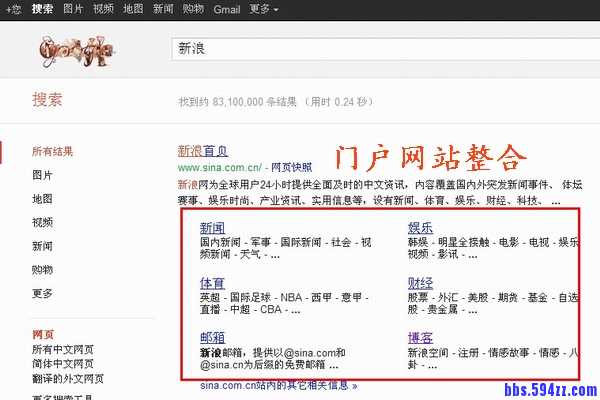Open the 体育 sitelink

tap(212, 283)
